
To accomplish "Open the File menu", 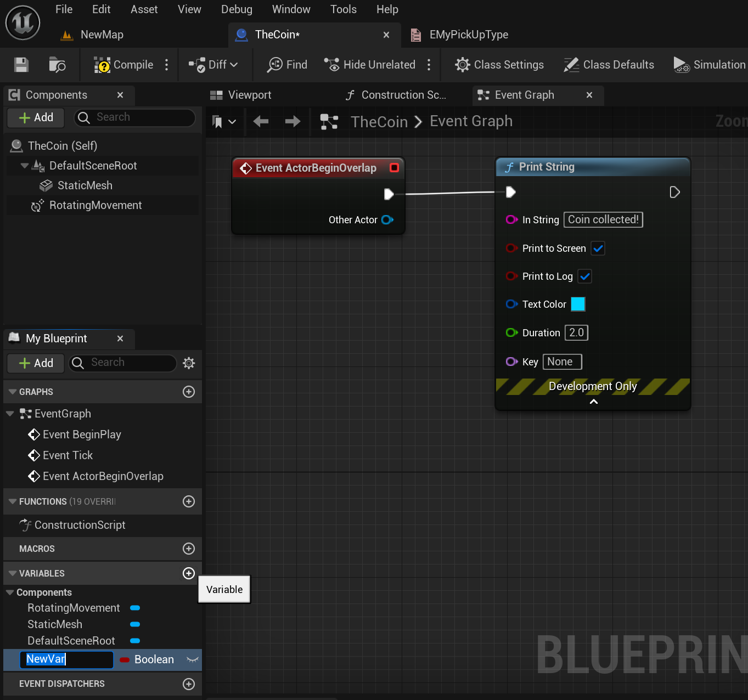I will tap(64, 9).
